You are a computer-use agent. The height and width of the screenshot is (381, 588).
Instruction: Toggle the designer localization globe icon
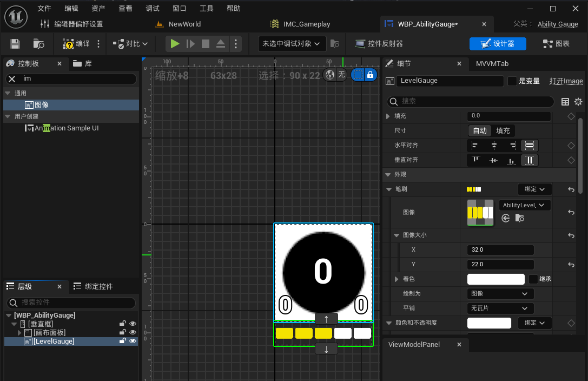pos(330,75)
